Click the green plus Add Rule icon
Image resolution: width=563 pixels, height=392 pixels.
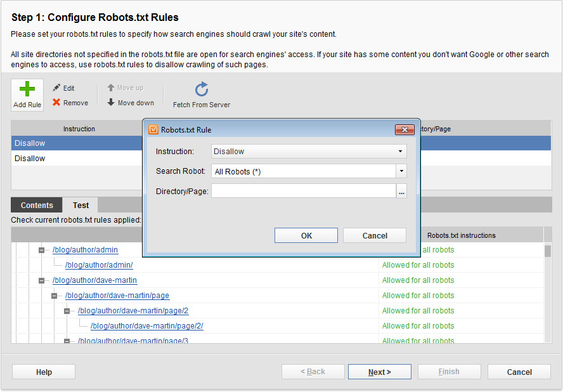coord(27,90)
